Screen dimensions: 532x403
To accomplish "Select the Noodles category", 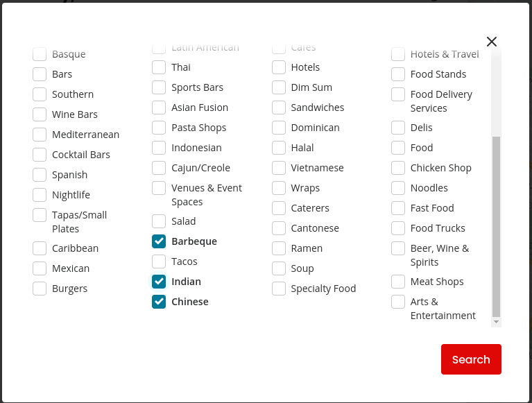I will coord(398,188).
